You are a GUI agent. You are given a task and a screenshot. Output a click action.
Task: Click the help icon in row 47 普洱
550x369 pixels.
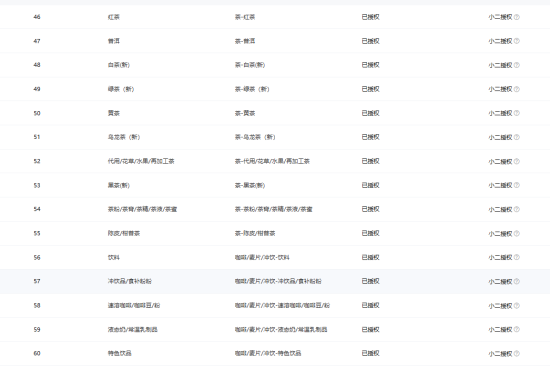[x=517, y=41]
